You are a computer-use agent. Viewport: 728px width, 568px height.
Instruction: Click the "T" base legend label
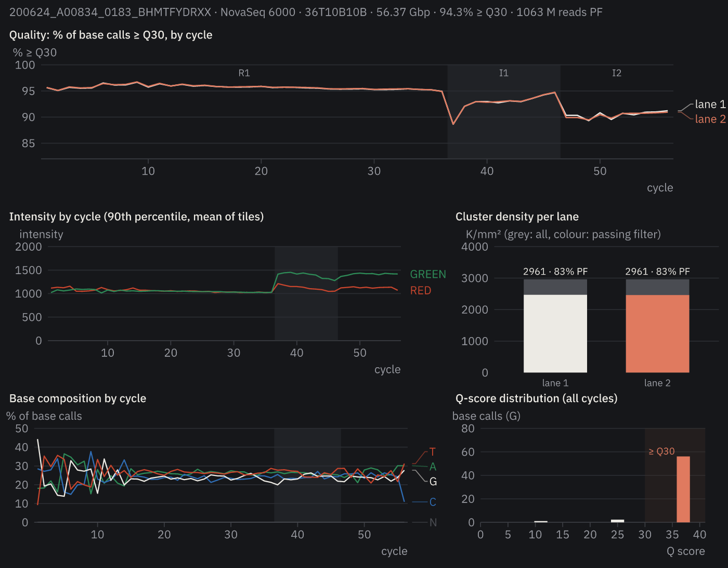pos(432,452)
